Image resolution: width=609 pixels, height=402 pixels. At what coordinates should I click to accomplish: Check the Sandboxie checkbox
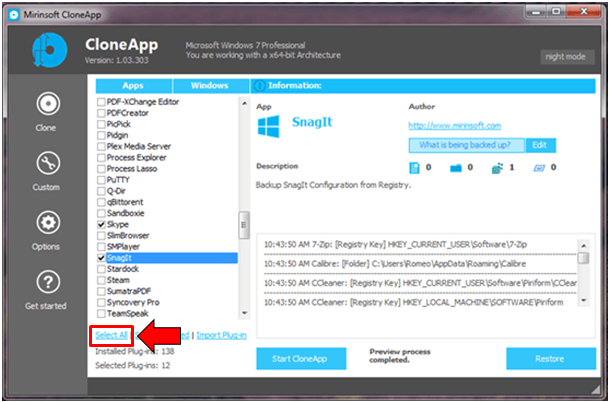(x=101, y=214)
